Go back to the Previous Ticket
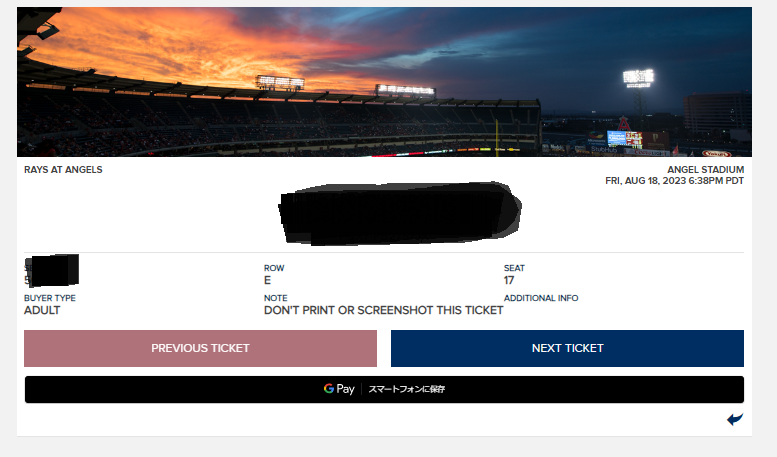The width and height of the screenshot is (777, 457). coord(200,348)
